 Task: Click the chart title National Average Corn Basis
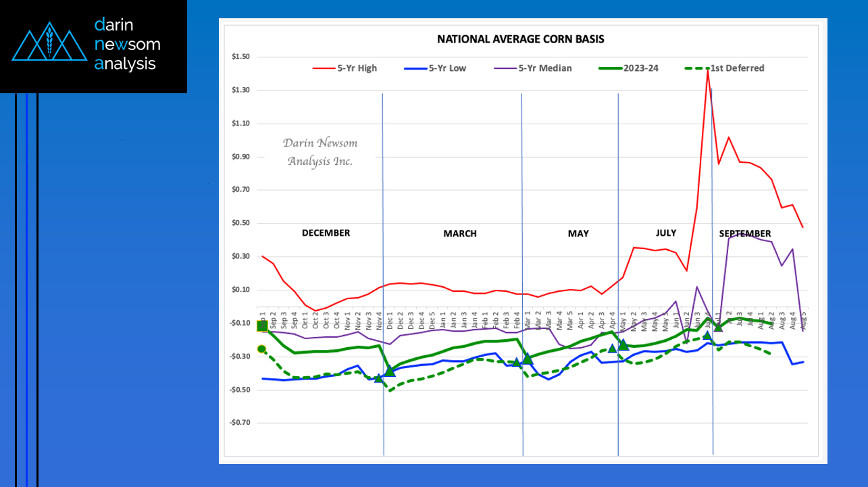point(520,39)
